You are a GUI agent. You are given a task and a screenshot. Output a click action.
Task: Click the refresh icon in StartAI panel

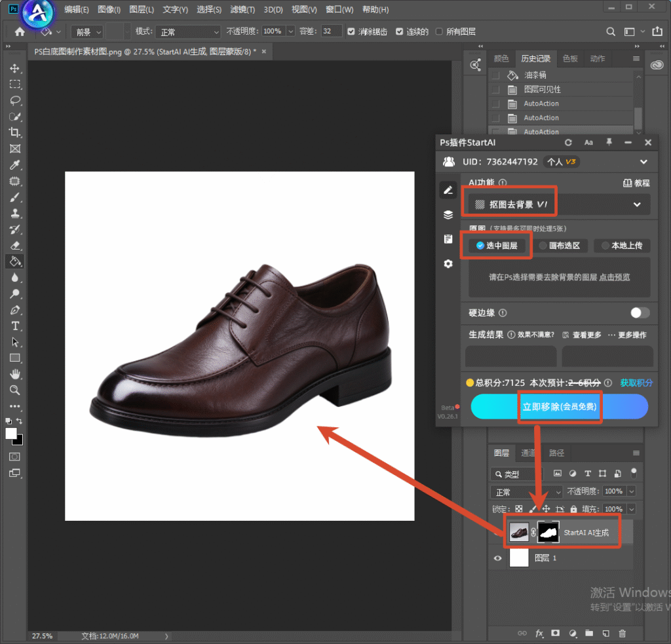568,143
